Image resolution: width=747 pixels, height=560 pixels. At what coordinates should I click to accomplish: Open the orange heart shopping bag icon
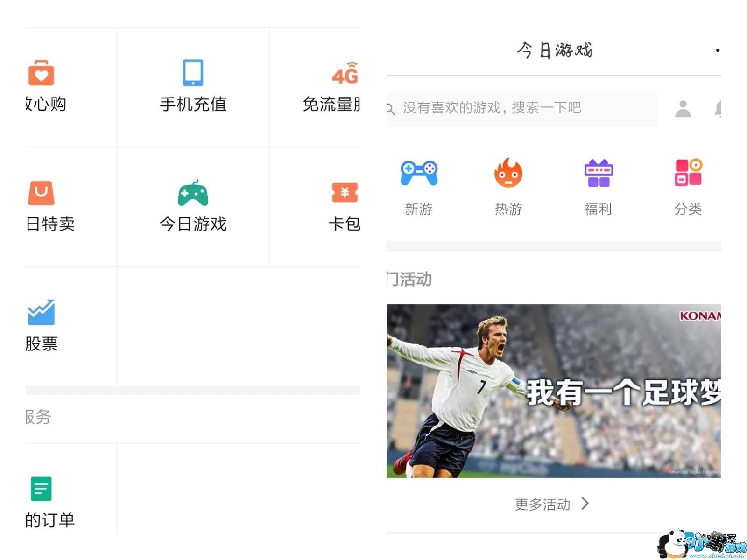tap(41, 72)
